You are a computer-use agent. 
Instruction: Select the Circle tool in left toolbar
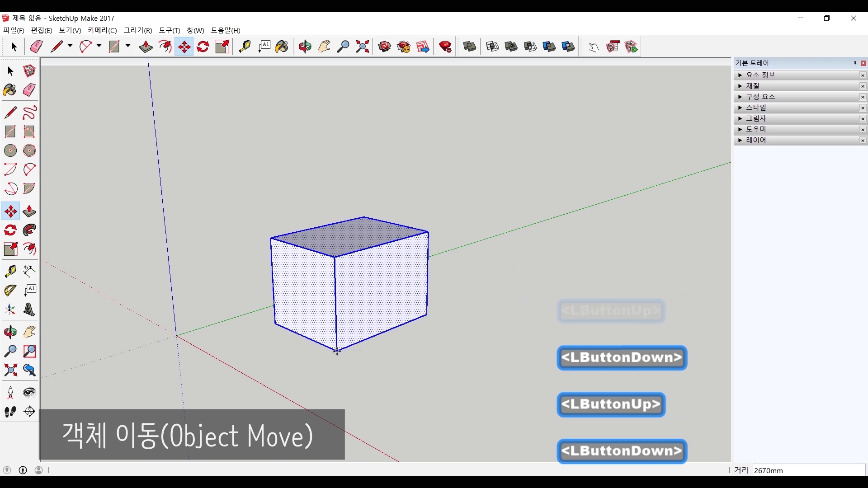tap(10, 150)
